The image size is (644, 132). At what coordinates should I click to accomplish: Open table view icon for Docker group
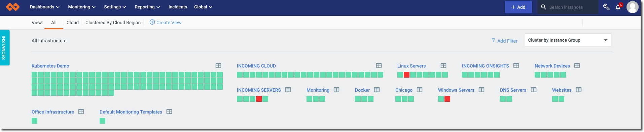377,90
